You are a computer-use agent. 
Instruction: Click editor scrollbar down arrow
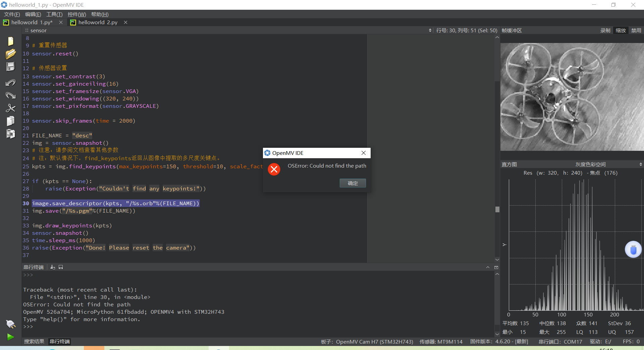(497, 259)
